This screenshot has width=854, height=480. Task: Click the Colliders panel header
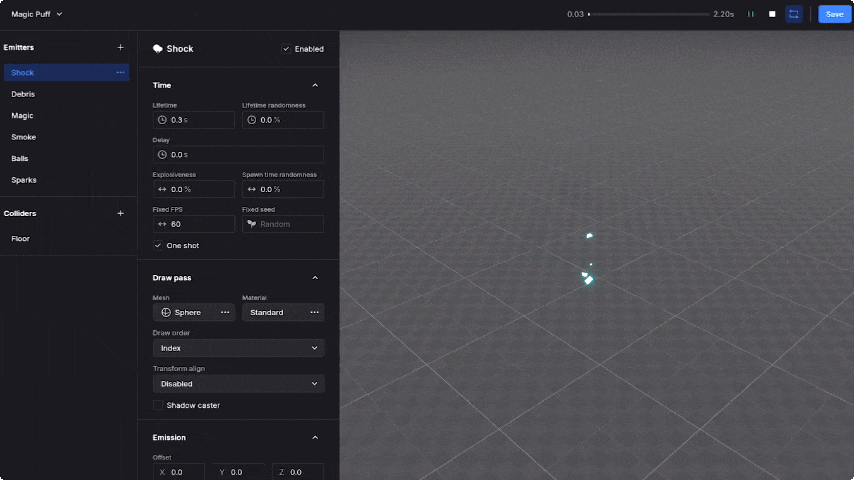(x=20, y=213)
